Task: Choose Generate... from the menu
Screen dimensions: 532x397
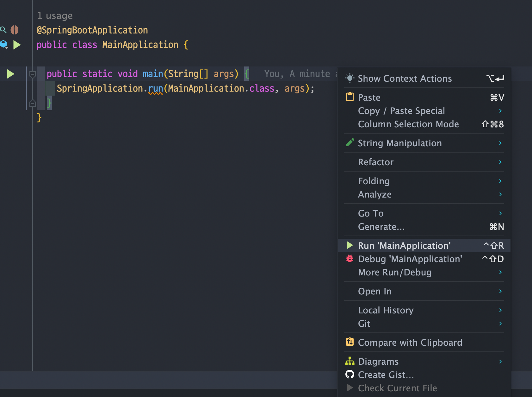Action: pos(424,227)
